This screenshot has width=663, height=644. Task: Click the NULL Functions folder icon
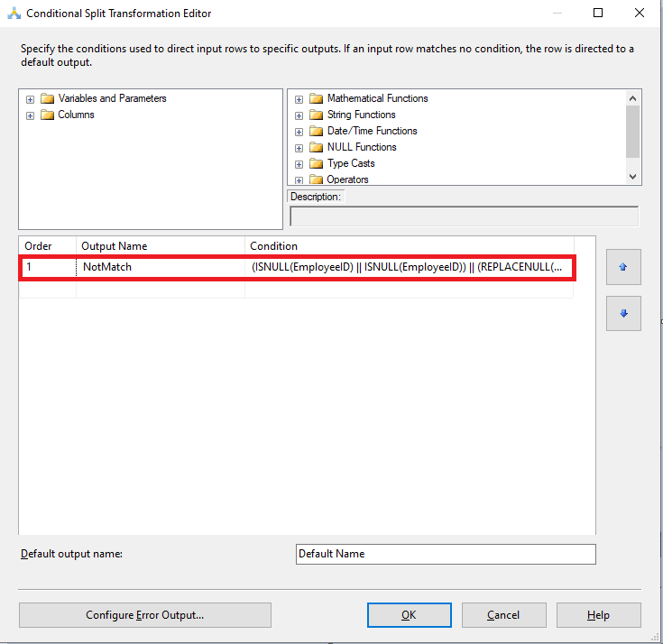pyautogui.click(x=316, y=147)
